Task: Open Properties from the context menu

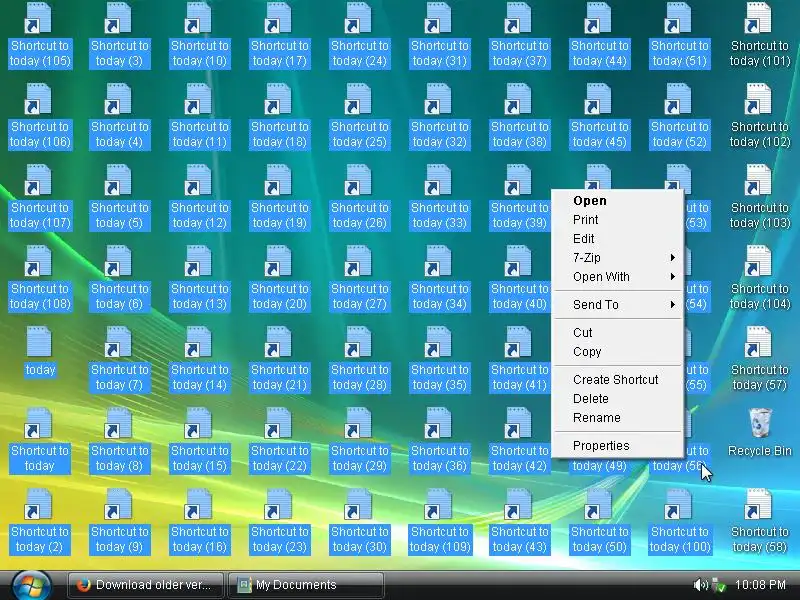Action: tap(618, 445)
